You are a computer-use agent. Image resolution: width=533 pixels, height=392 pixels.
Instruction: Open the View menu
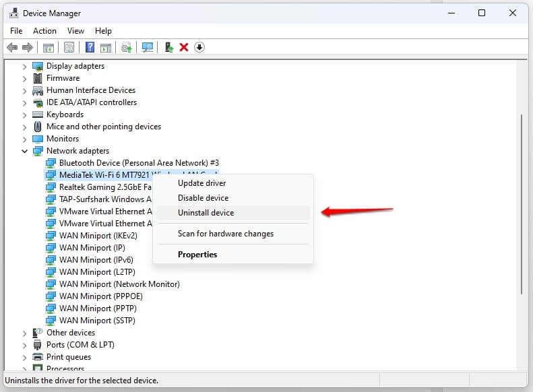pos(75,31)
